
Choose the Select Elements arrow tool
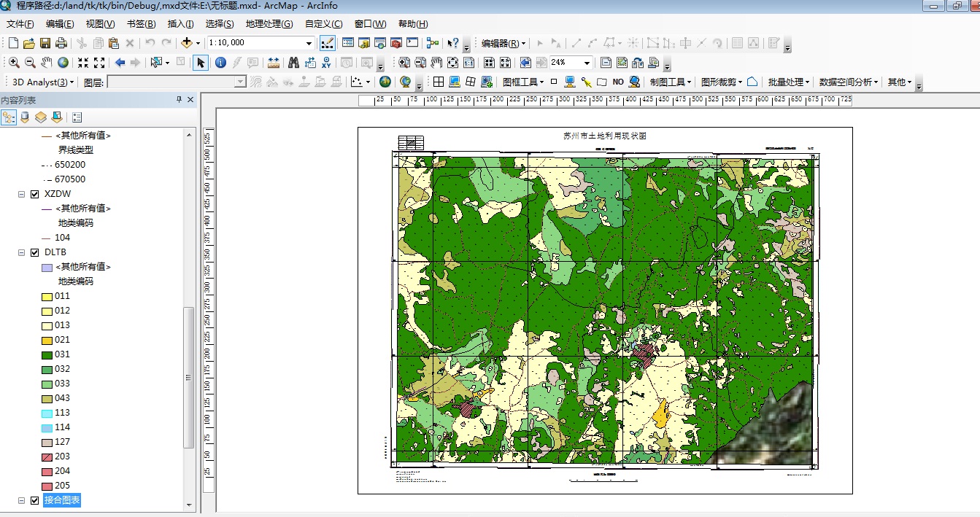pos(201,63)
